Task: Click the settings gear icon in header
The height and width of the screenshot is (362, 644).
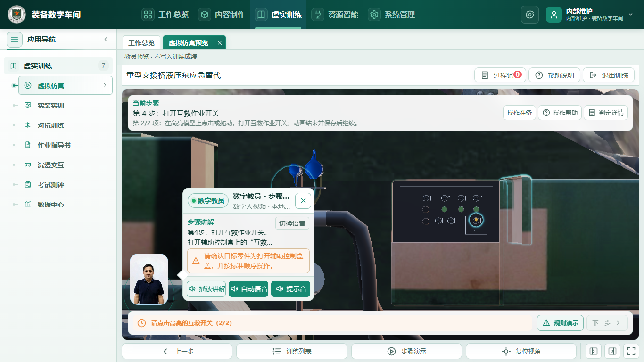Action: click(529, 15)
